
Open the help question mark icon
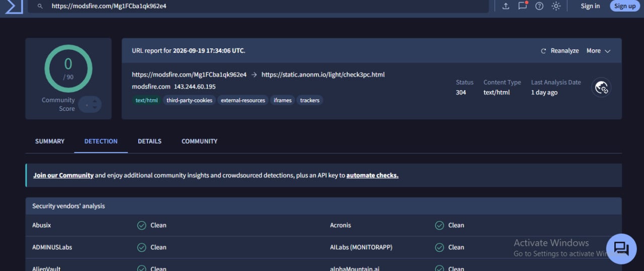[x=539, y=6]
